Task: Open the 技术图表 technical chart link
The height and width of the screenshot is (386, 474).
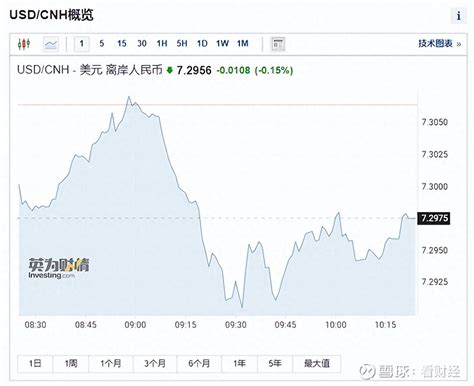Action: pos(440,44)
